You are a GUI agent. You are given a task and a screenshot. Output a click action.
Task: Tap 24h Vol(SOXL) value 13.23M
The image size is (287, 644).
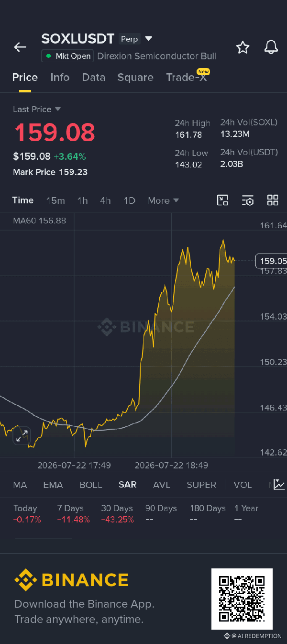234,134
